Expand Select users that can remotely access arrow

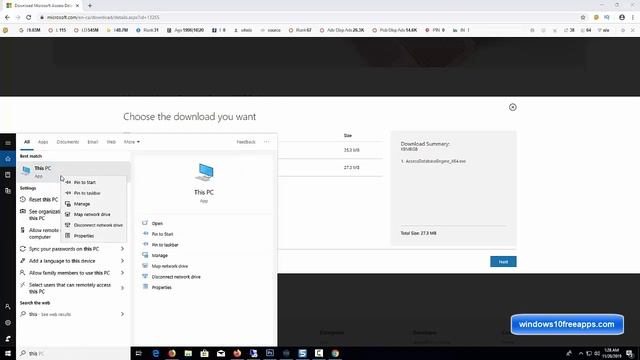click(122, 288)
